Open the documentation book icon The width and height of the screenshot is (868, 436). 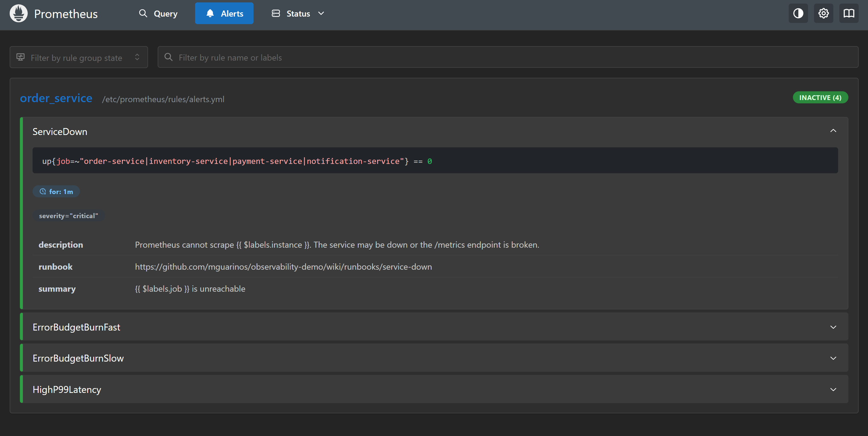point(849,14)
